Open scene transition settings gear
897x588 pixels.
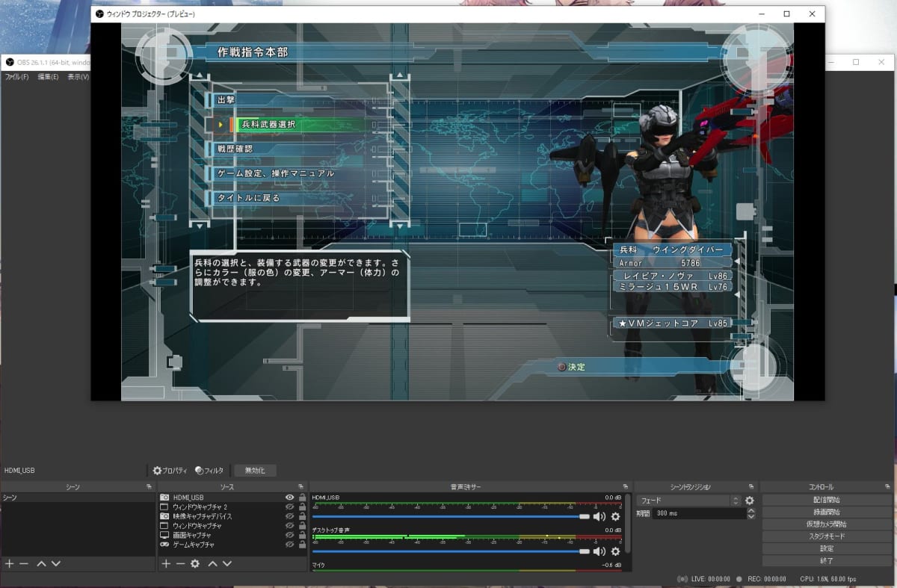750,501
